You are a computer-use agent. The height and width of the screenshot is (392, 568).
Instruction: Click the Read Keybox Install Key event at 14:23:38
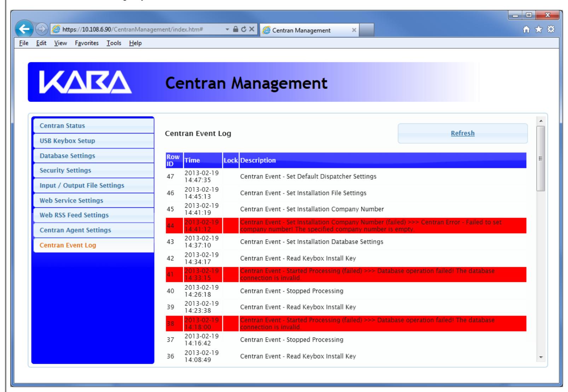(x=298, y=307)
